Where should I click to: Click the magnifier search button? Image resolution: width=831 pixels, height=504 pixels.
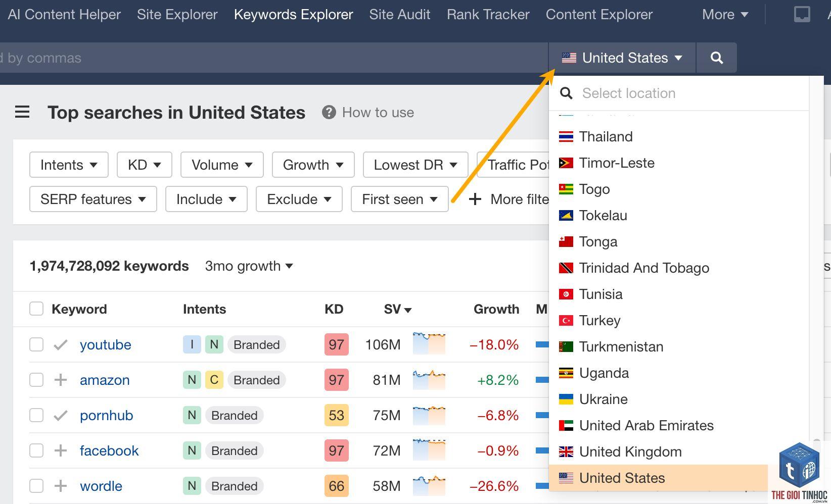pyautogui.click(x=716, y=58)
